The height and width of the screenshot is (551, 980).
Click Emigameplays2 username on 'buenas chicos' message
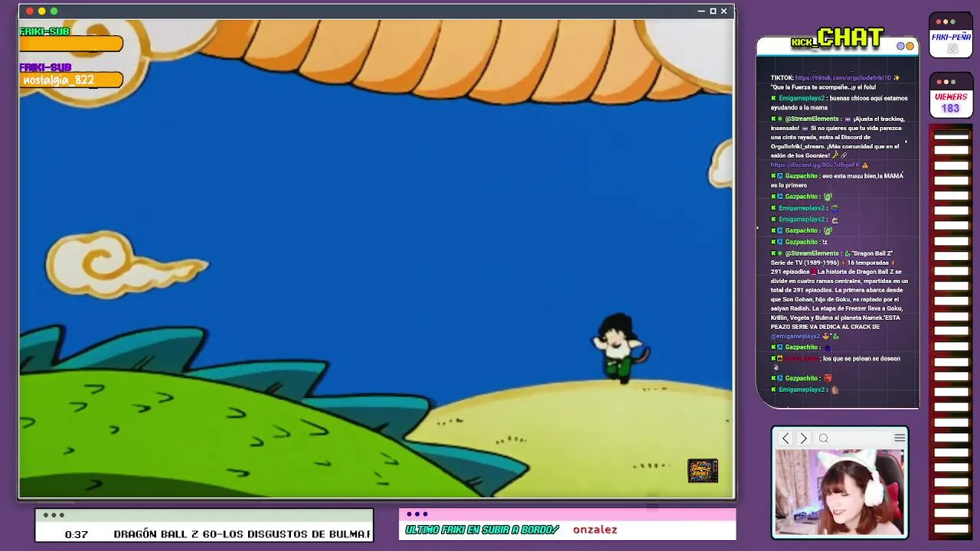pos(802,99)
